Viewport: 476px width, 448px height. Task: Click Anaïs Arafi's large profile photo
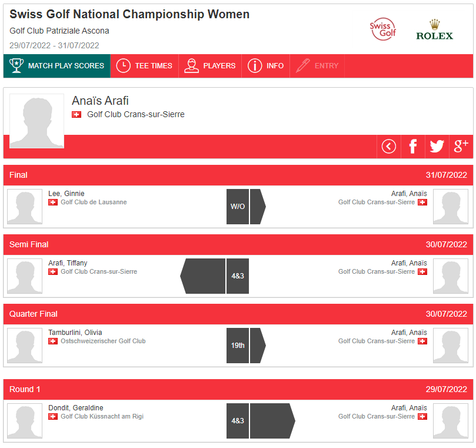coord(36,121)
